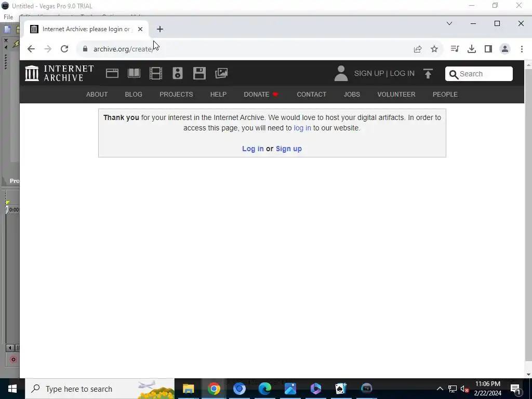Open Chrome media control icon
This screenshot has width=532, height=399.
455,49
